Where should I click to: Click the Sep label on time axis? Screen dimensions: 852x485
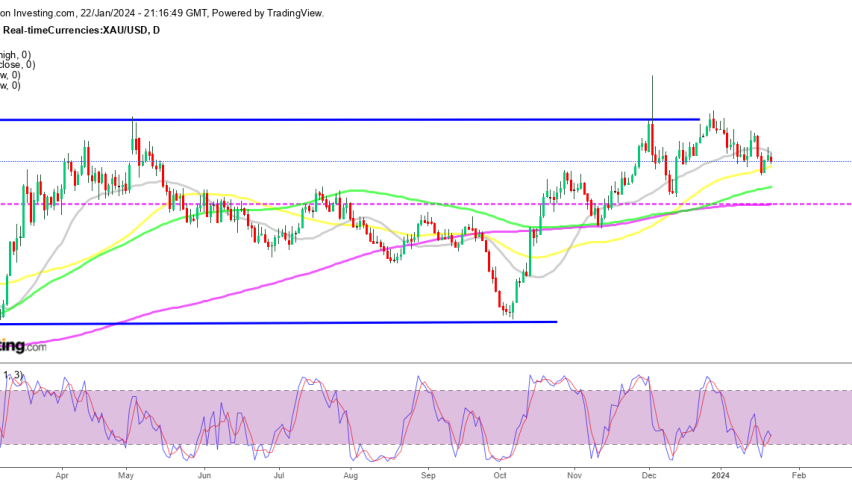click(x=428, y=475)
